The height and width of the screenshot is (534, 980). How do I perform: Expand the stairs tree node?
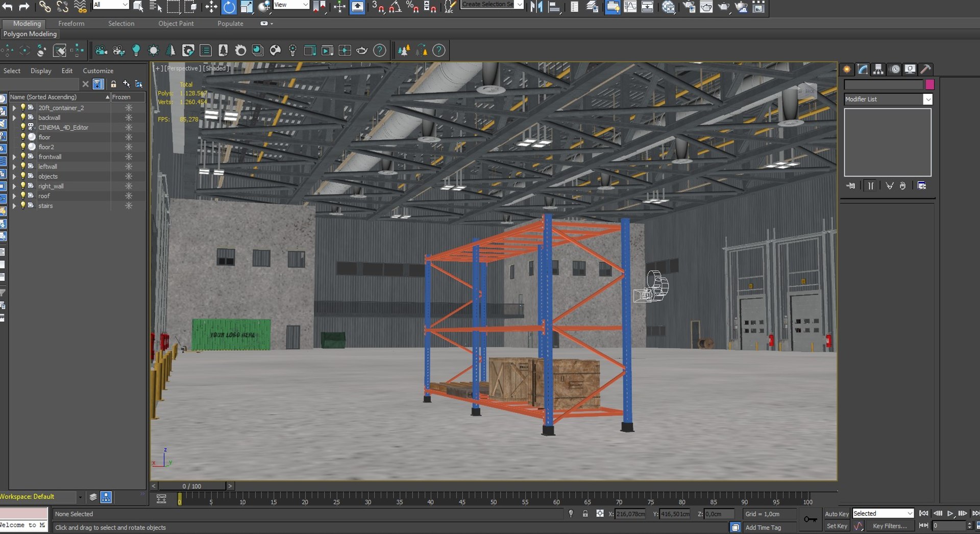(x=14, y=206)
